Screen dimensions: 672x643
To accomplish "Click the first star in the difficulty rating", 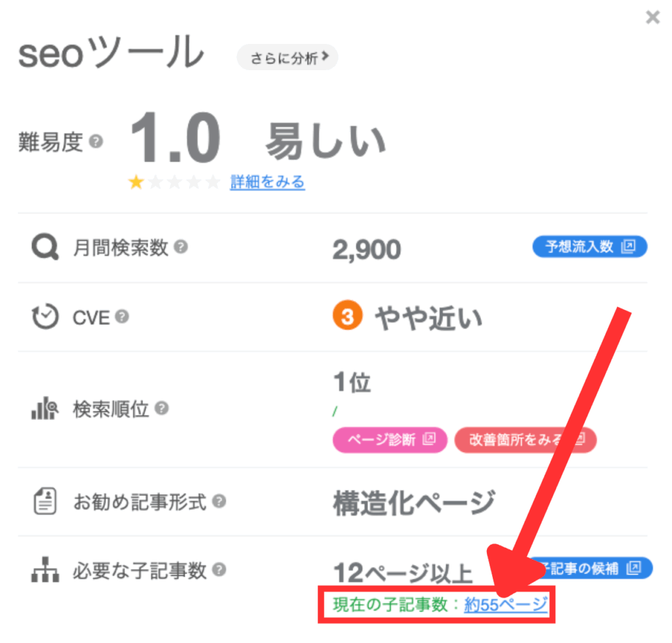I will click(x=136, y=182).
